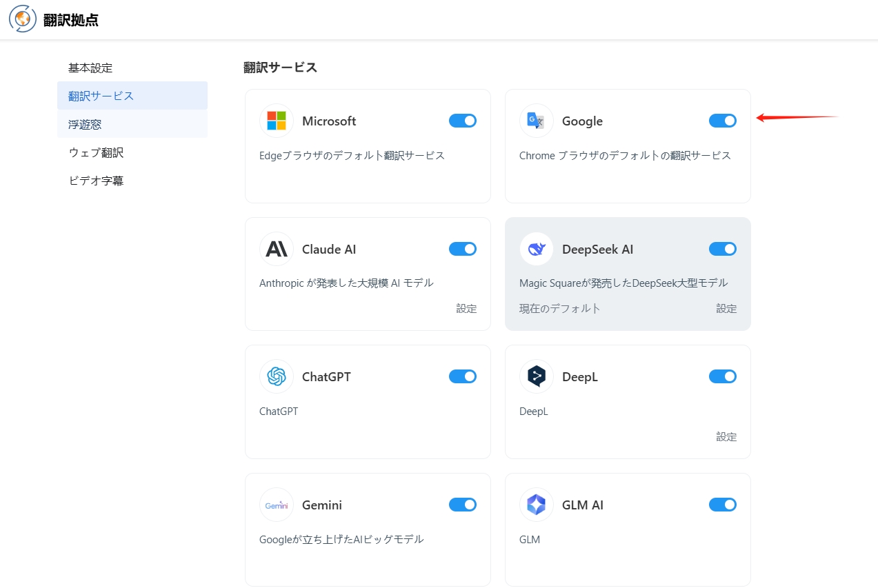
Task: Turn off the Gemini toggle
Action: [x=463, y=505]
